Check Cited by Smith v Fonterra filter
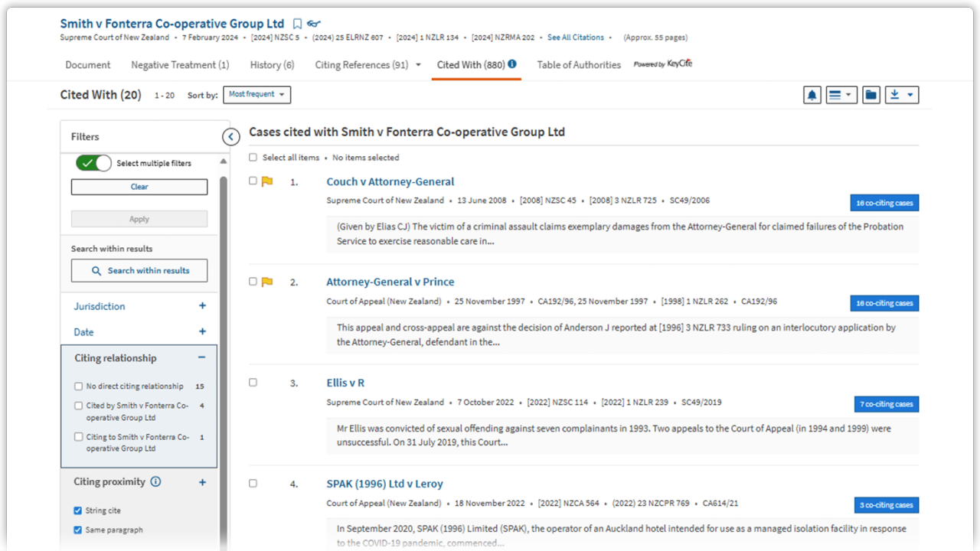 [79, 406]
